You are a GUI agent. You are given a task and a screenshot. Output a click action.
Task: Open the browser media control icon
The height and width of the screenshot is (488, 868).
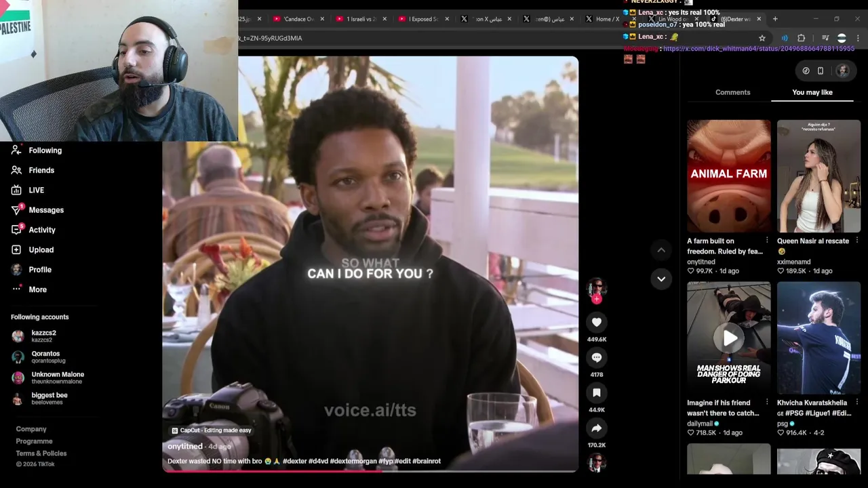pos(825,38)
